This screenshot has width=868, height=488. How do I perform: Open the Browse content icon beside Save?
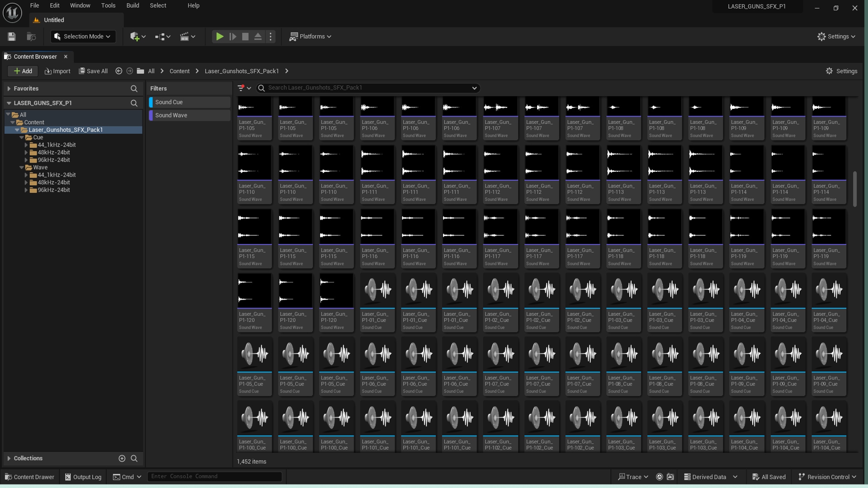coord(31,37)
